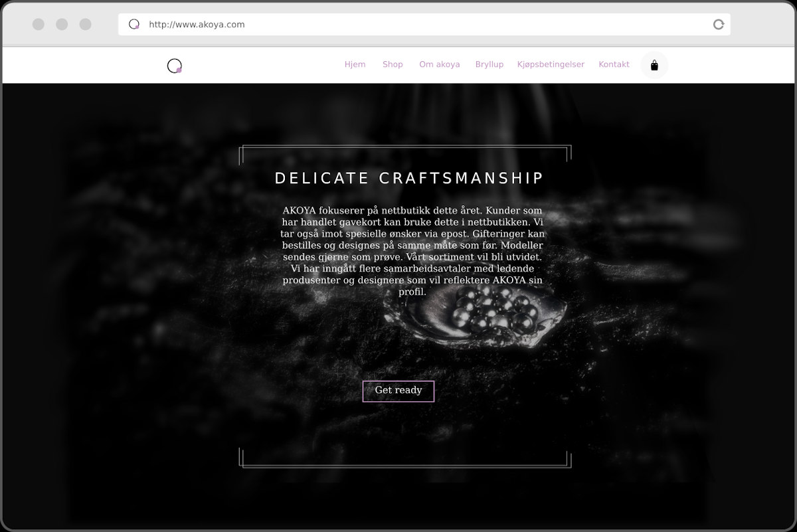The width and height of the screenshot is (797, 532).
Task: Click the first gray window control dot
Action: point(39,25)
